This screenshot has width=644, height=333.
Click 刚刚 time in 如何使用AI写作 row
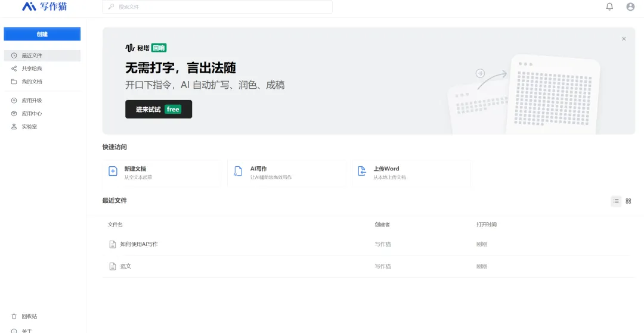(482, 244)
